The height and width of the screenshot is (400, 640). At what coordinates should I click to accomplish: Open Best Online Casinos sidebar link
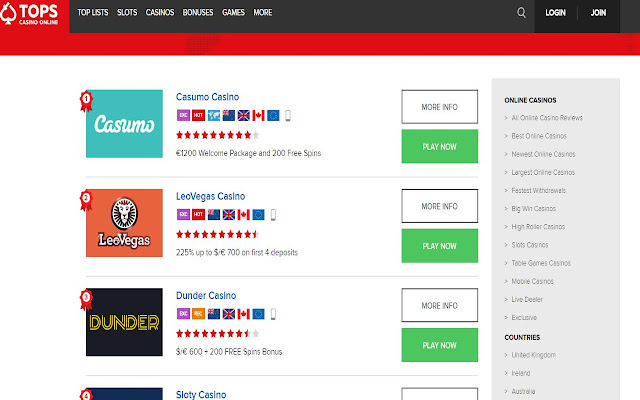[x=539, y=136]
